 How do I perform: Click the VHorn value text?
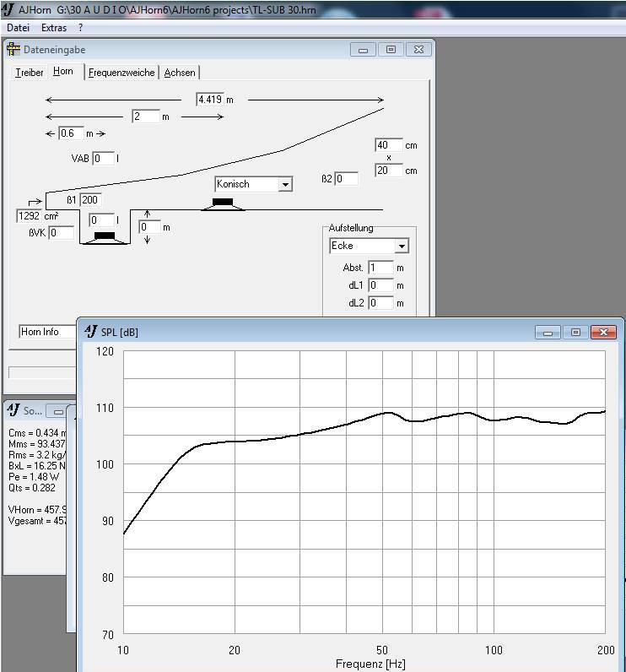37,510
